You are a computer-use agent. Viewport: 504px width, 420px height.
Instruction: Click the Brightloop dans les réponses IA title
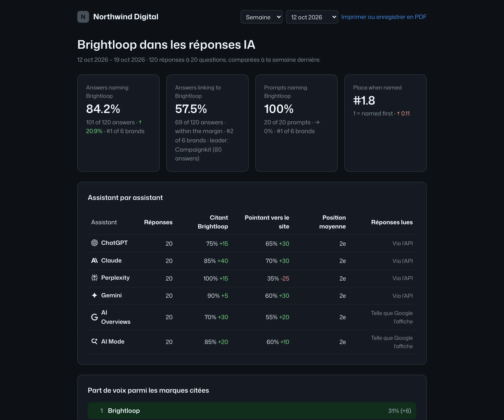tap(166, 45)
